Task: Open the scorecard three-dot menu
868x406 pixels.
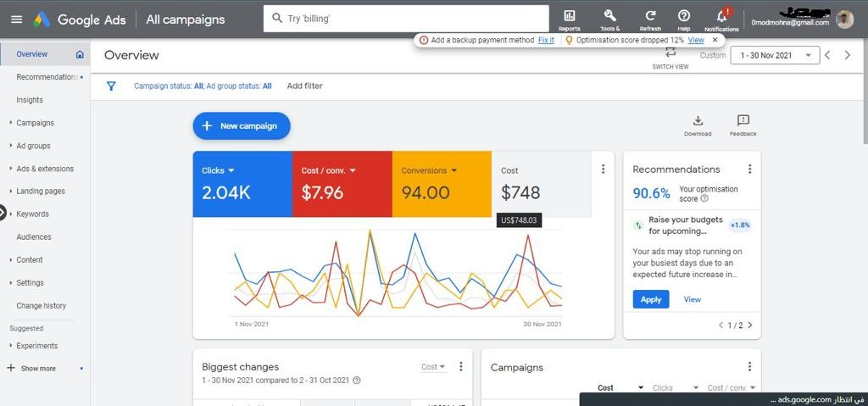Action: point(604,170)
